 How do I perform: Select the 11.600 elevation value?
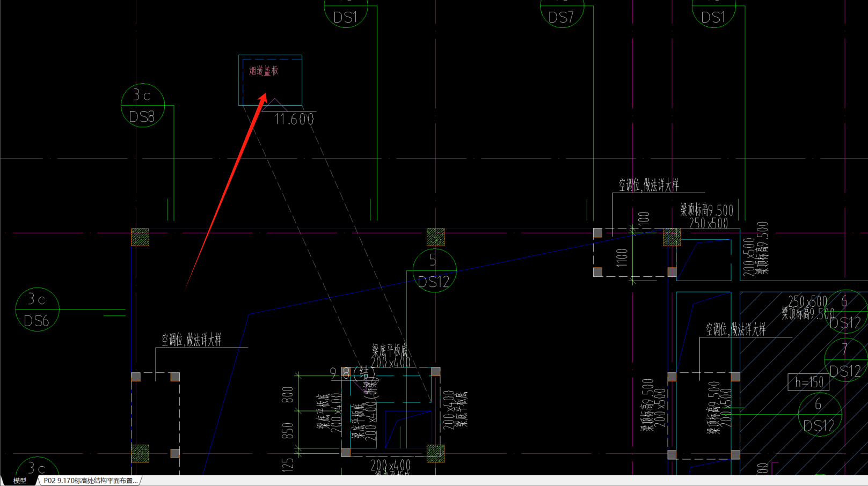click(x=294, y=119)
